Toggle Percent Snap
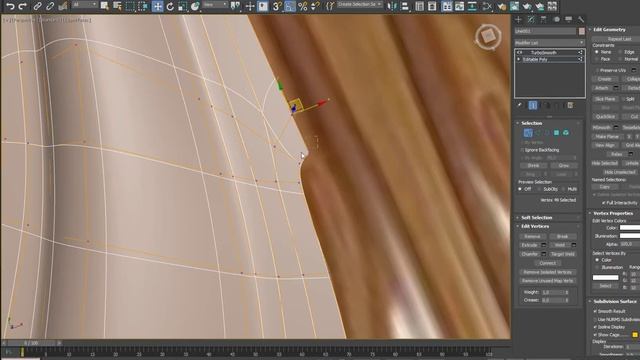The height and width of the screenshot is (360, 640). (x=302, y=6)
